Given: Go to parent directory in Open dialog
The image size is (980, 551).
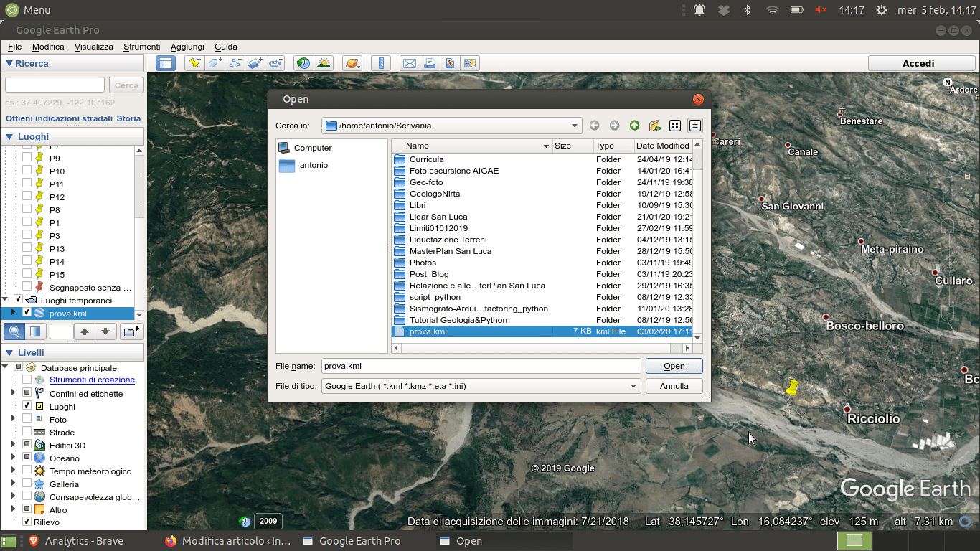Looking at the screenshot, I should tap(634, 126).
